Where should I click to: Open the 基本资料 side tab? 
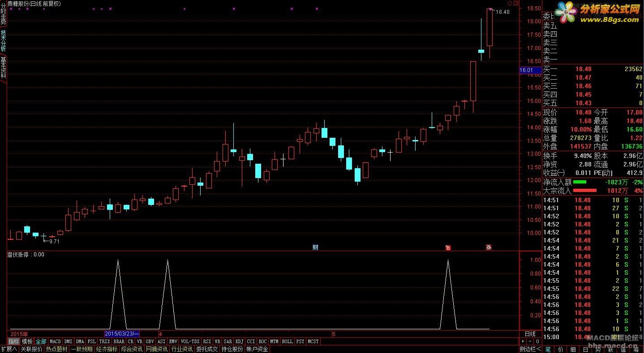3,67
